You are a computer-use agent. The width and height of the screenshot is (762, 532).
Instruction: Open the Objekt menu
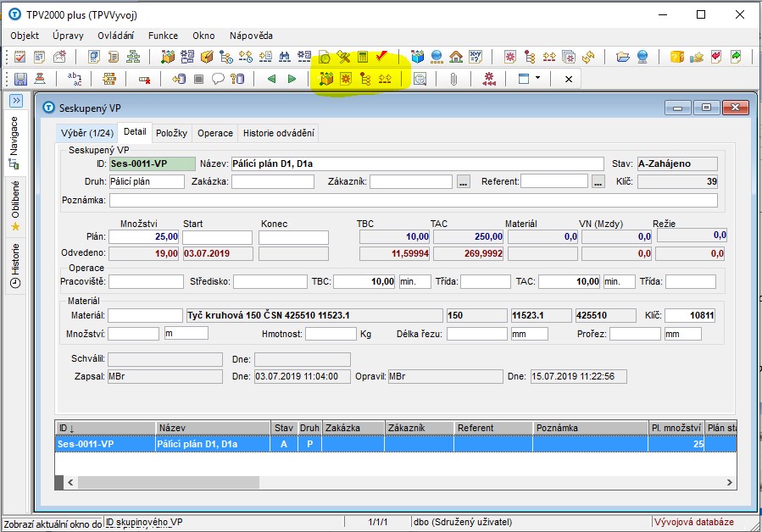tap(25, 36)
